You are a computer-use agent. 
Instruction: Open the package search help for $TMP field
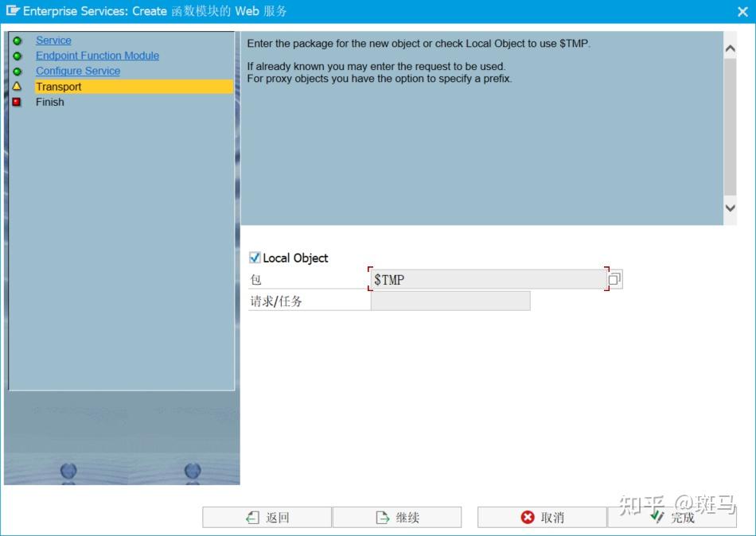click(x=615, y=279)
